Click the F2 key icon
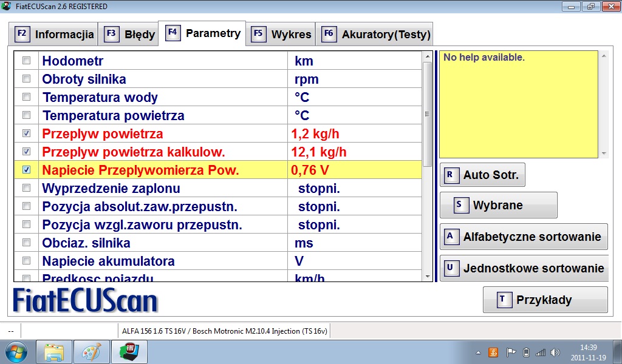Image resolution: width=622 pixels, height=364 pixels. tap(22, 33)
